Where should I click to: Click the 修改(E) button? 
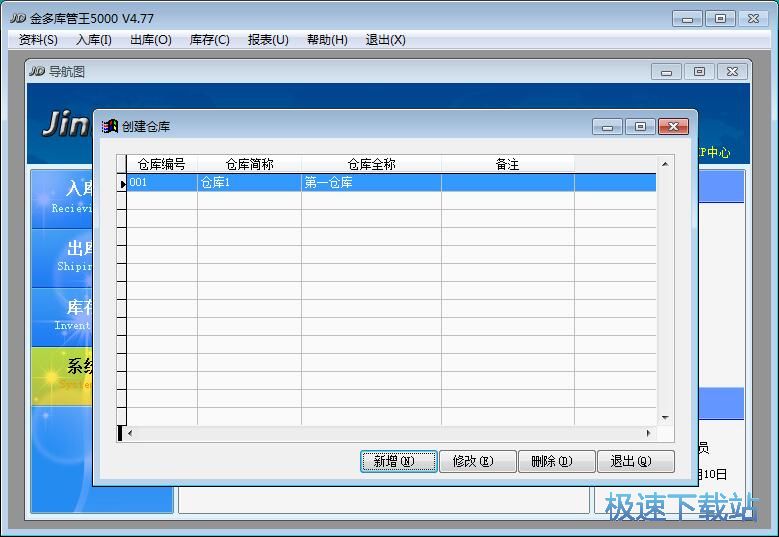pyautogui.click(x=478, y=461)
